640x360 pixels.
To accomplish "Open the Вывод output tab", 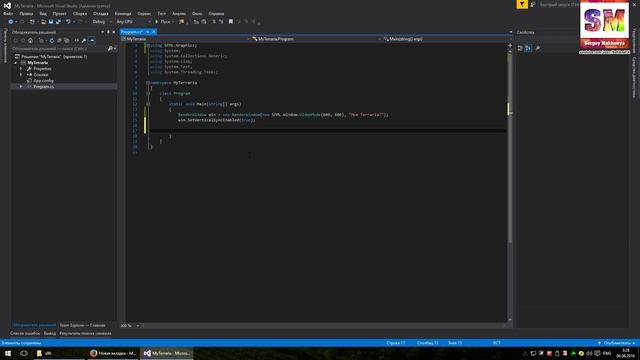I will click(50, 333).
